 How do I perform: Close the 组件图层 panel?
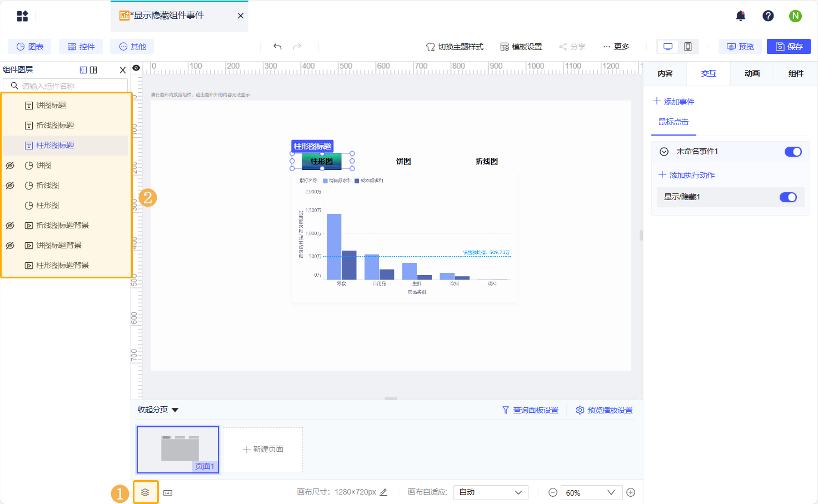[x=123, y=70]
